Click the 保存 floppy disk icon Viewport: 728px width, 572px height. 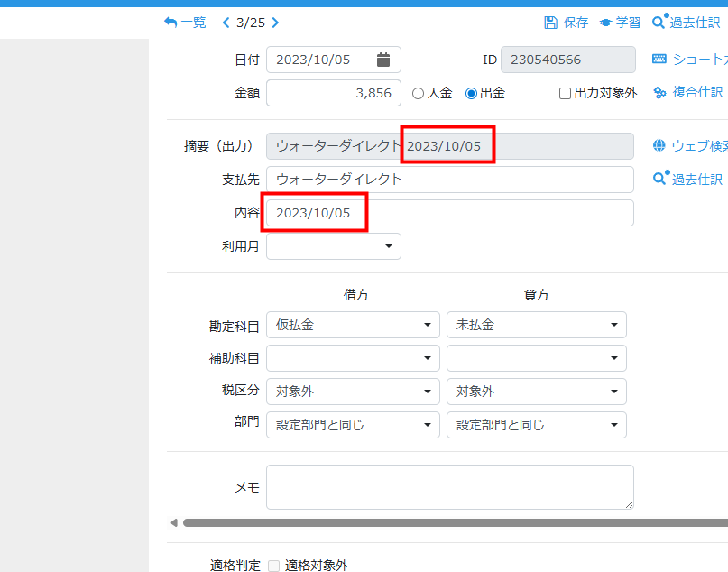(551, 23)
